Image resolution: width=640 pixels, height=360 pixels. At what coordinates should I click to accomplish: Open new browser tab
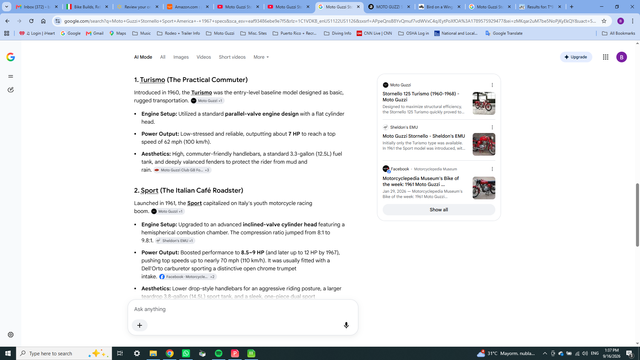(571, 7)
